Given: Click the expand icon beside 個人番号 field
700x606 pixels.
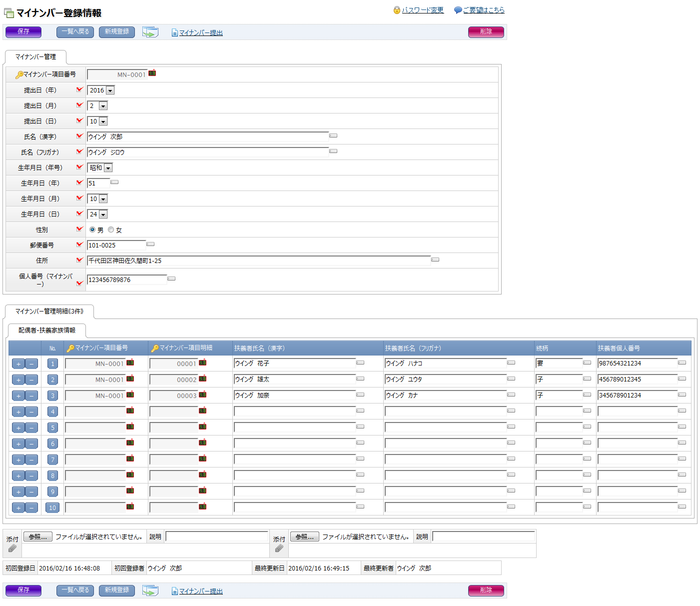Looking at the screenshot, I should [171, 278].
